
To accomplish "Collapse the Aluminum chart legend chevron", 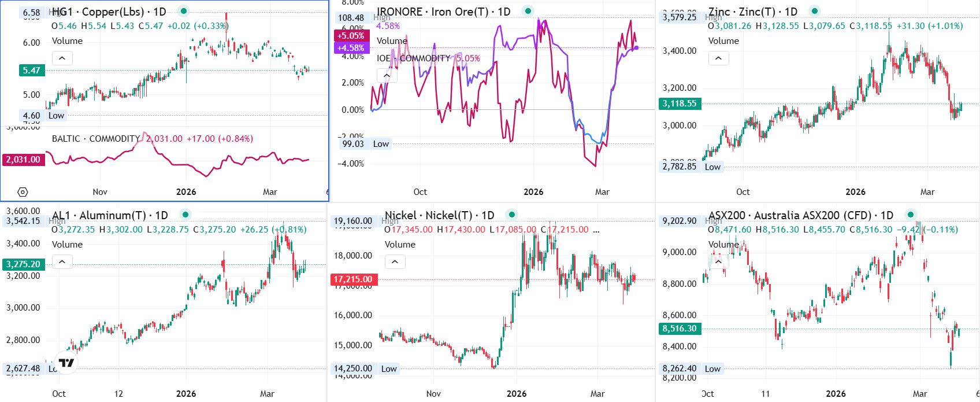I will point(62,261).
